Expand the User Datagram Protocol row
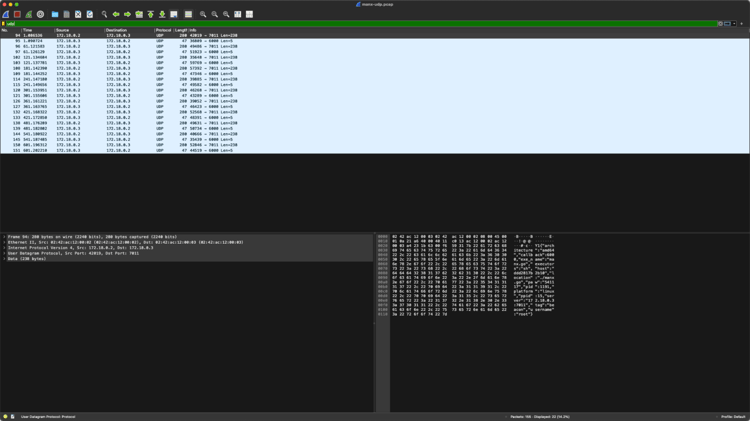 tap(4, 253)
